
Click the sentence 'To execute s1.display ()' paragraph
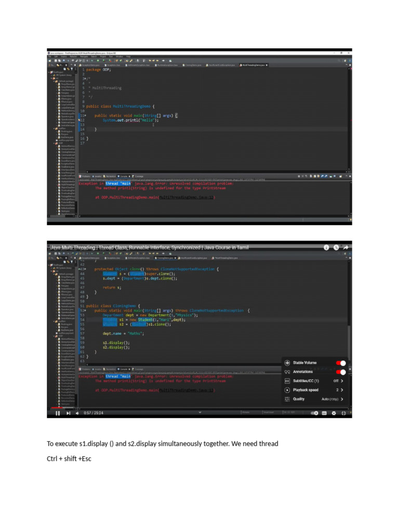[x=163, y=444]
